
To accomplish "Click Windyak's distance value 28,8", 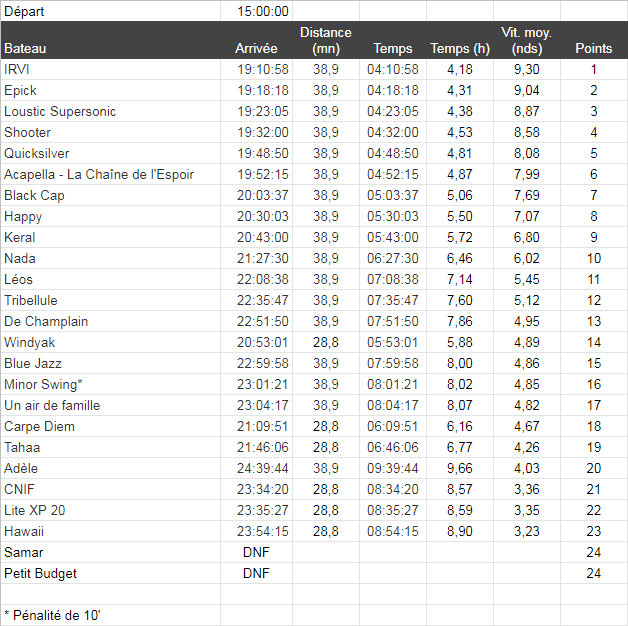I will tap(326, 342).
